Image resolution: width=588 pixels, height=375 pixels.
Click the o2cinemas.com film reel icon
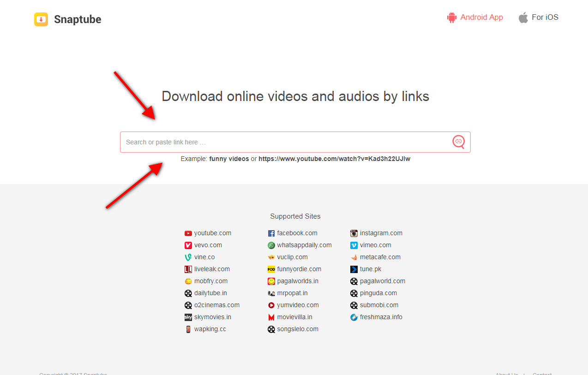click(188, 305)
